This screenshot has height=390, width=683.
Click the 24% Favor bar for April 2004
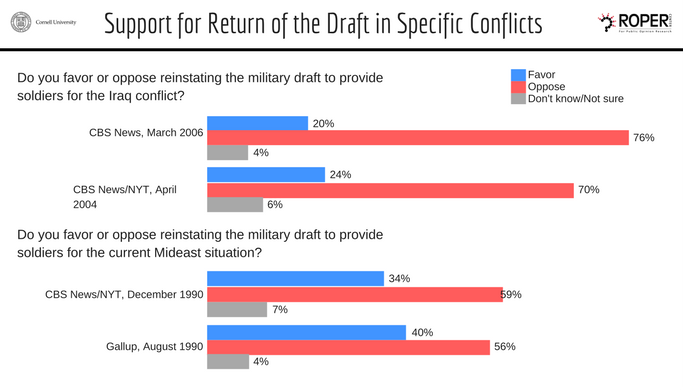(x=266, y=174)
